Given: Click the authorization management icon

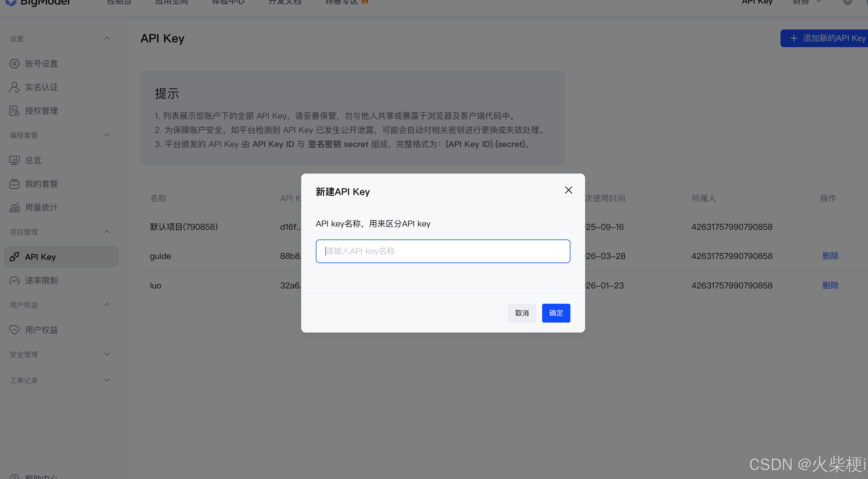Looking at the screenshot, I should pyautogui.click(x=14, y=111).
